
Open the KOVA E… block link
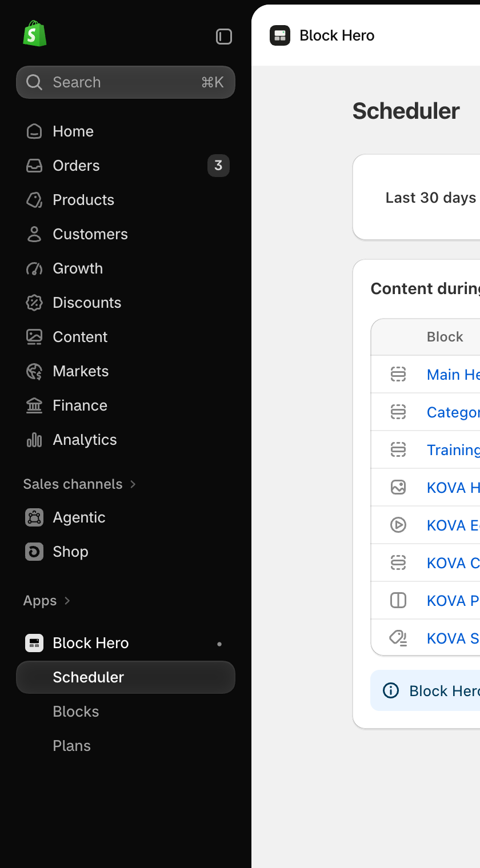click(x=453, y=525)
